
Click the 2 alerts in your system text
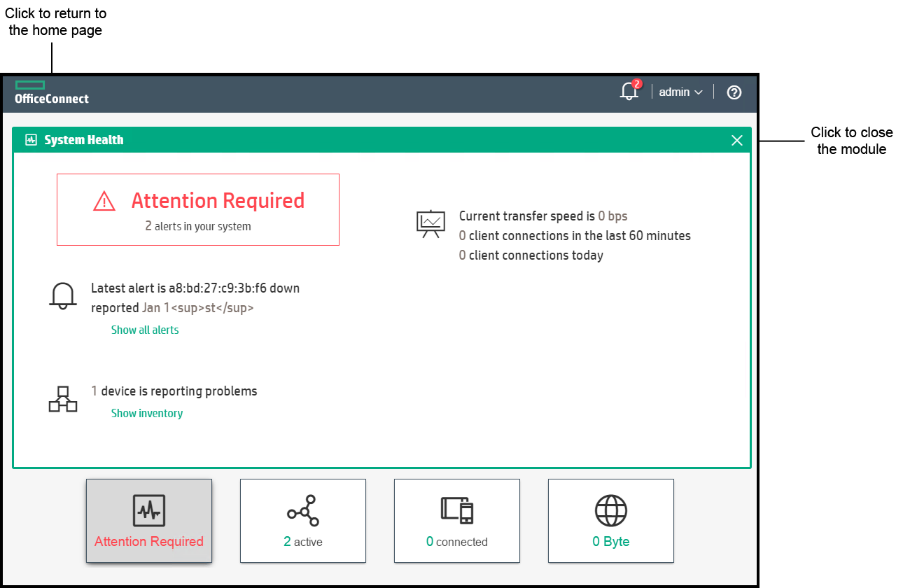[198, 226]
